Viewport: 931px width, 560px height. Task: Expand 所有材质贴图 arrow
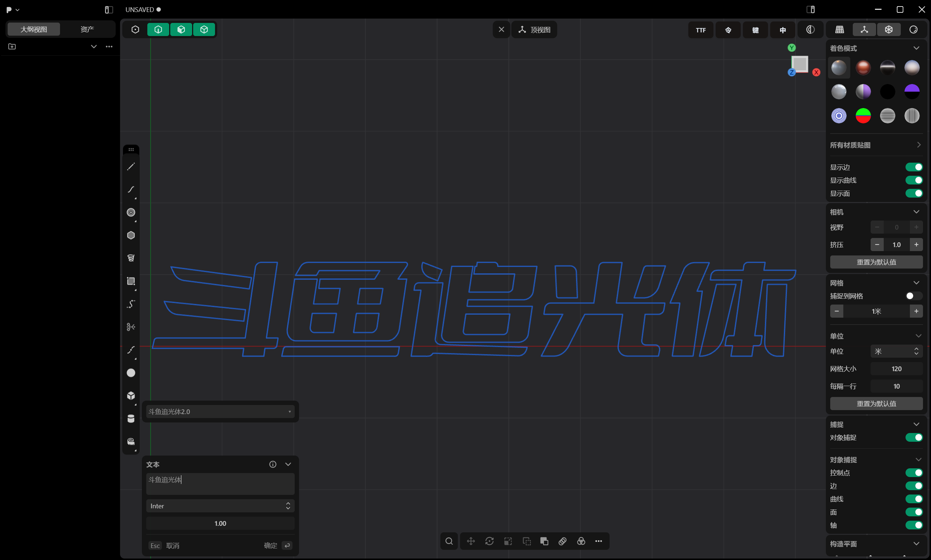tap(919, 145)
